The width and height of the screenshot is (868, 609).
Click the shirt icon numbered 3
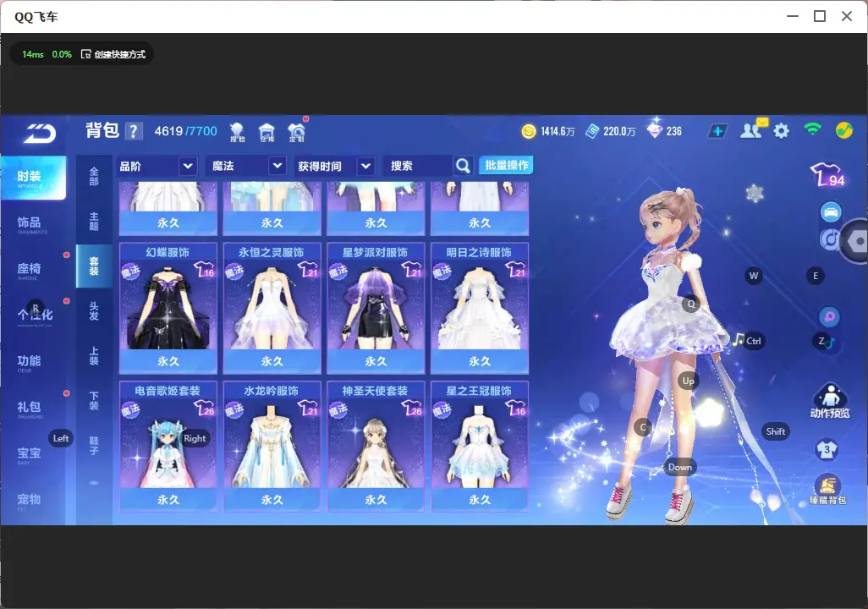coord(827,449)
